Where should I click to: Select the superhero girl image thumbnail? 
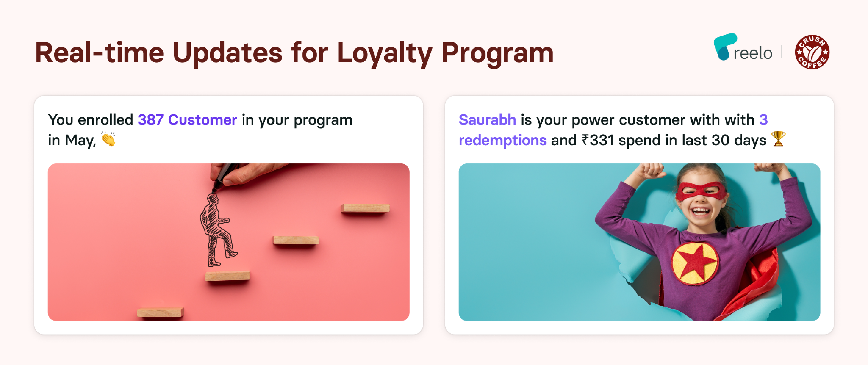coord(639,242)
